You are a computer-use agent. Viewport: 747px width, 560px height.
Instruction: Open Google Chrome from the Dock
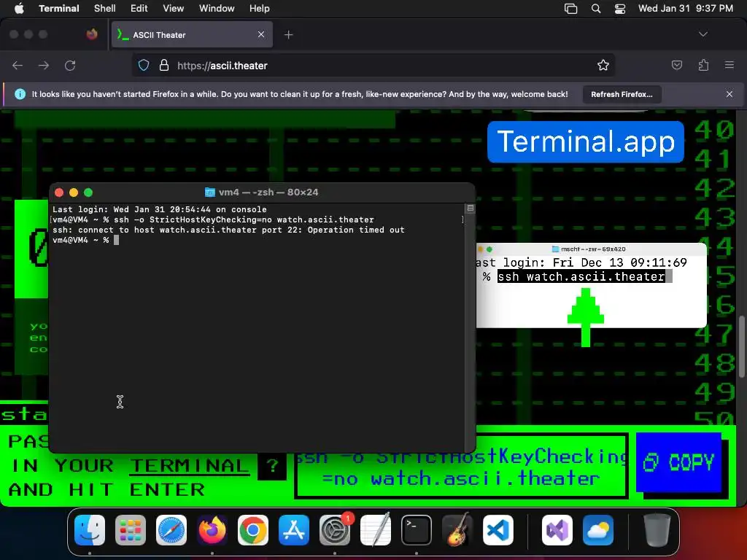(253, 530)
